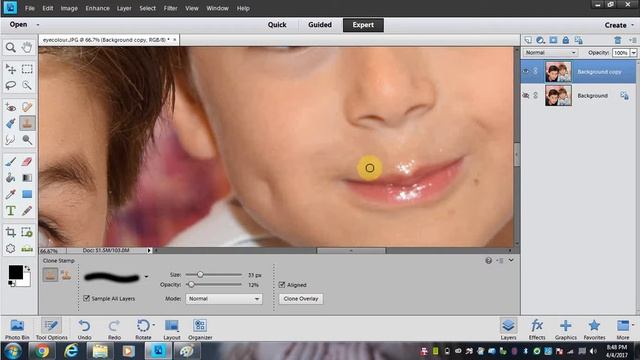Select the Shape tool

27,194
